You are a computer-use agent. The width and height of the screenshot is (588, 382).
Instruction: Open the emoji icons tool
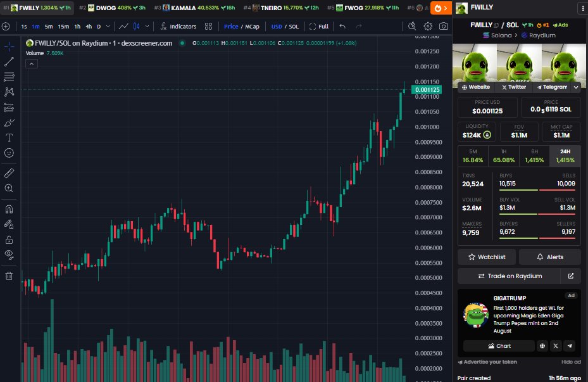pos(9,153)
